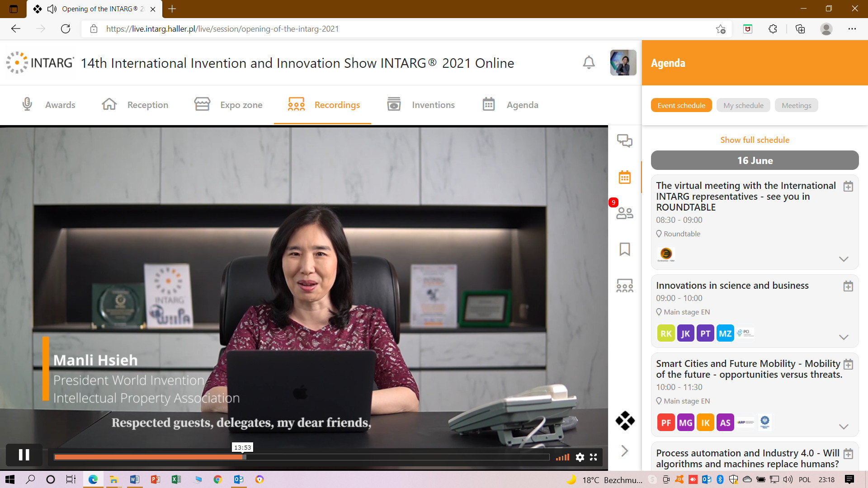Expand the Roundtable meeting details
This screenshot has height=488, width=868.
844,259
